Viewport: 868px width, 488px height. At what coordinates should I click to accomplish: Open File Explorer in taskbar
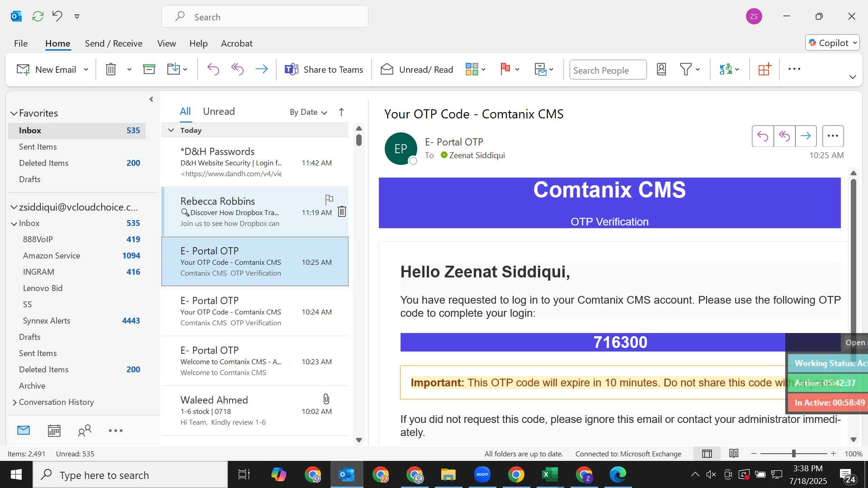click(448, 474)
